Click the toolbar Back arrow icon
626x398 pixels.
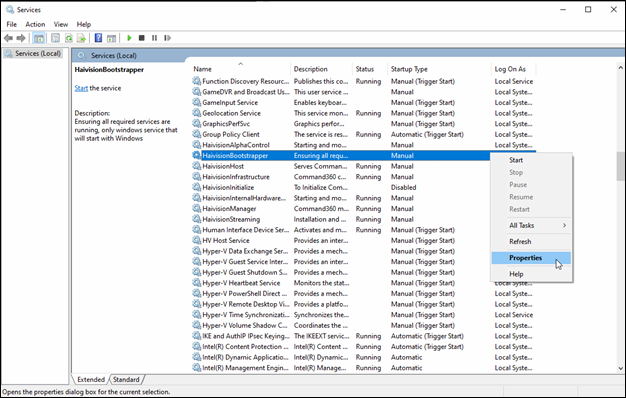8,38
